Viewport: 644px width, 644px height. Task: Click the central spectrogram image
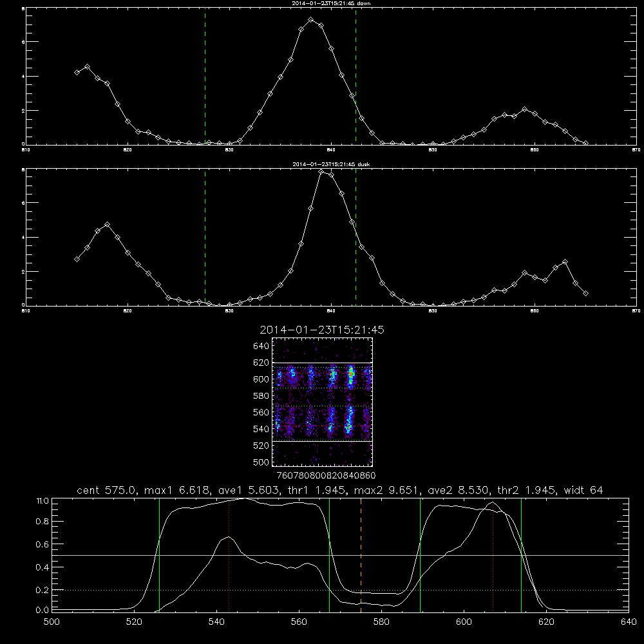pyautogui.click(x=323, y=402)
